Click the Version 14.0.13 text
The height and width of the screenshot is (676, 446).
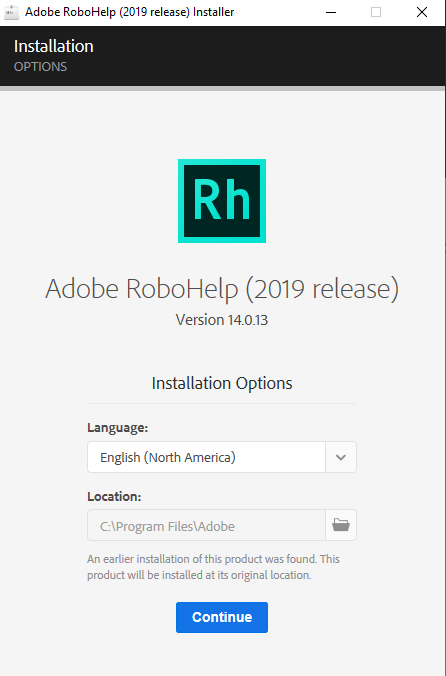coord(222,320)
